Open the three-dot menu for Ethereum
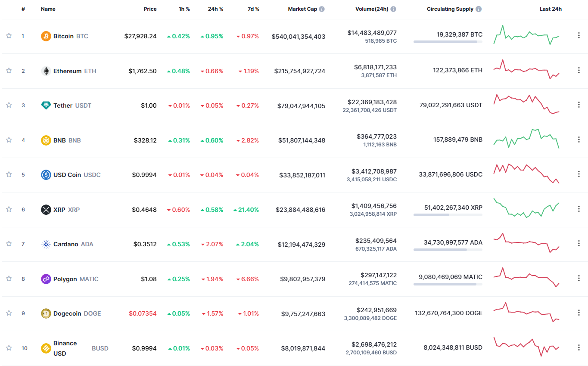Viewport: 588px width, 366px height. 579,70
